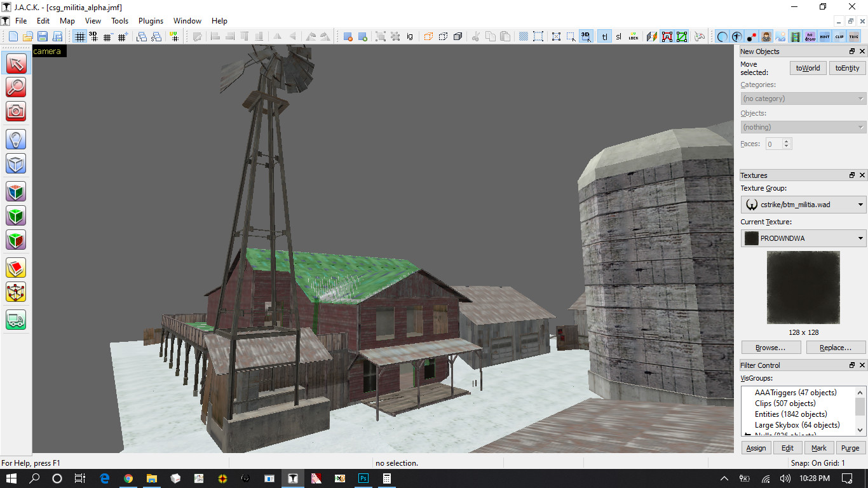868x488 pixels.
Task: Open Photoshop from the taskbar
Action: point(363,478)
